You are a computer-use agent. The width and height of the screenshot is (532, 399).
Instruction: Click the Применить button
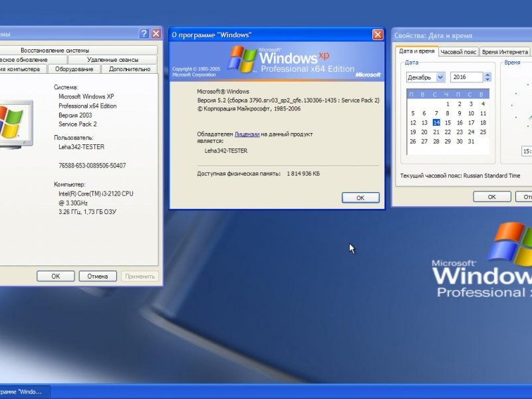(x=140, y=276)
